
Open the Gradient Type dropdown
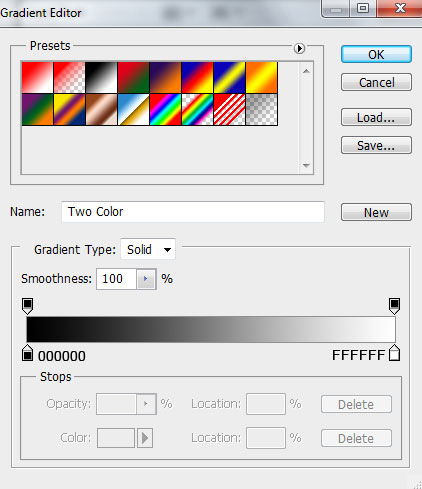[x=148, y=249]
